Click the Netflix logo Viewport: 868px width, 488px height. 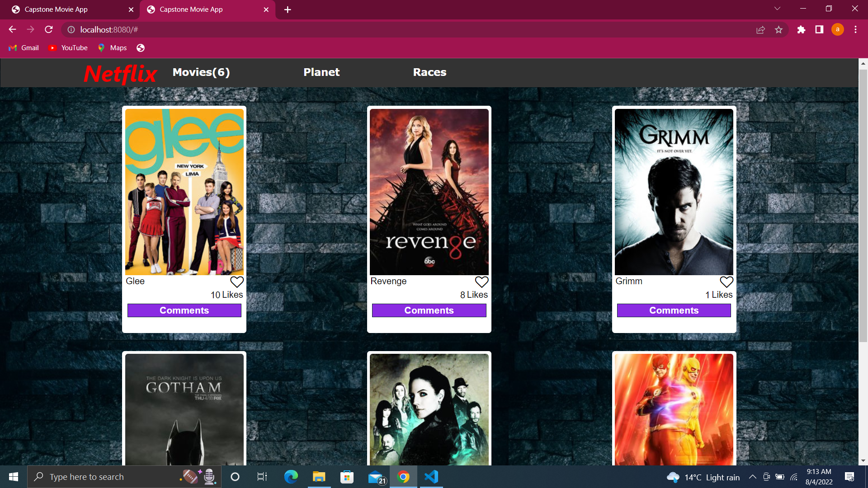(120, 74)
